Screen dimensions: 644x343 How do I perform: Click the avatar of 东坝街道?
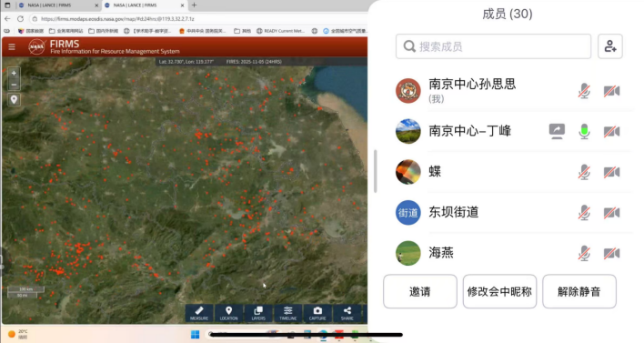point(408,212)
